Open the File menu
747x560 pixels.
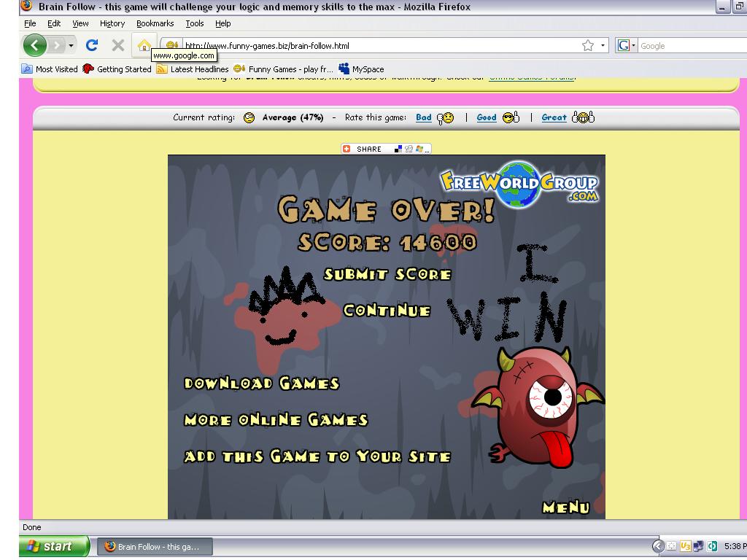click(x=30, y=23)
